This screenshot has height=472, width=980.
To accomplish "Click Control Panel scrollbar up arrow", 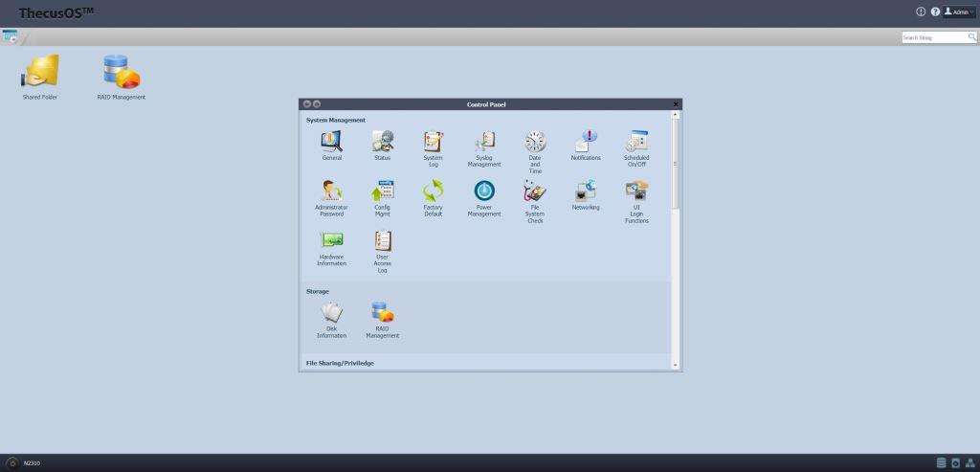I will 675,115.
